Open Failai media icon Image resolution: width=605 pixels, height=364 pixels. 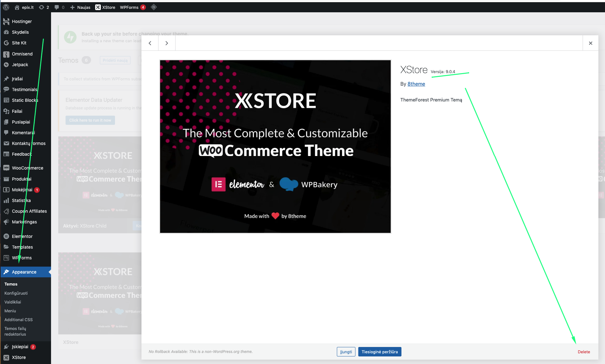pyautogui.click(x=6, y=111)
